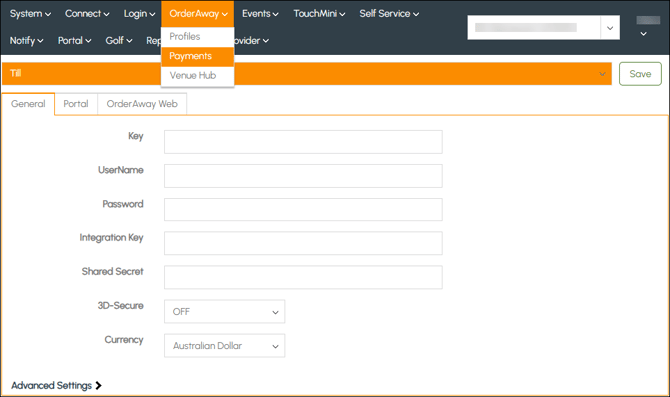Open the Portal menu in navbar

(74, 41)
